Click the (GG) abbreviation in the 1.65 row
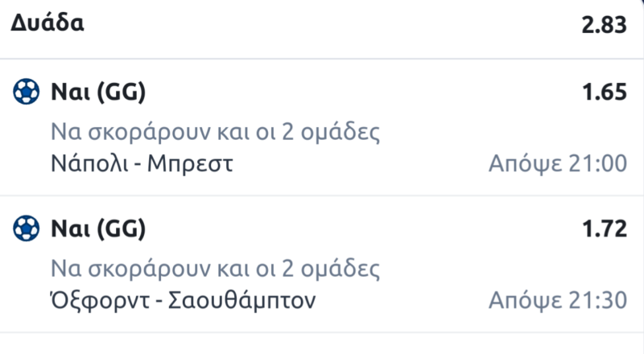Viewport: 644px width, 354px height. [120, 93]
